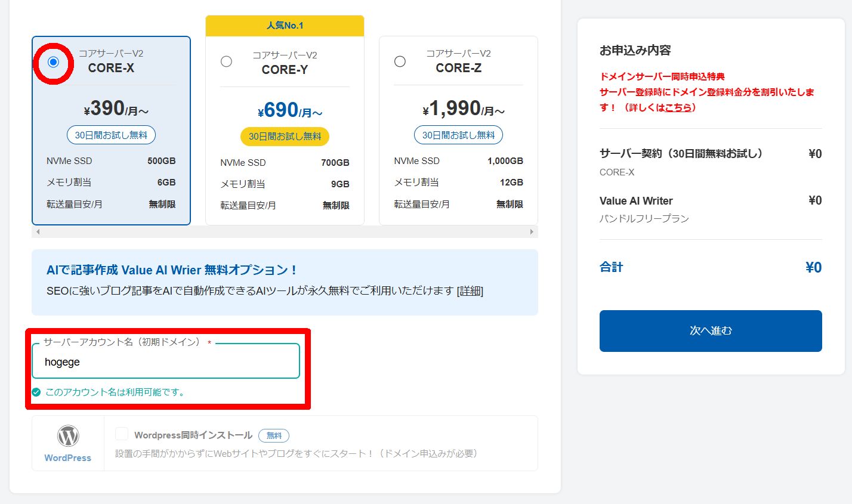Open the こちら link in the red notice
852x504 pixels.
coord(679,108)
